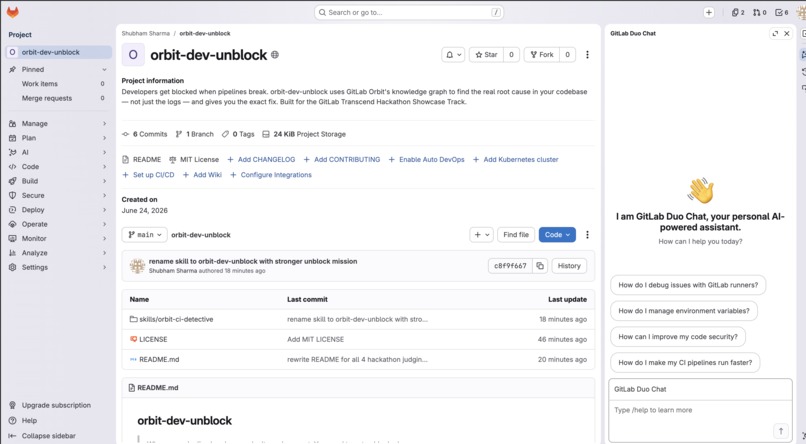Click Configure Integrations

(271, 175)
